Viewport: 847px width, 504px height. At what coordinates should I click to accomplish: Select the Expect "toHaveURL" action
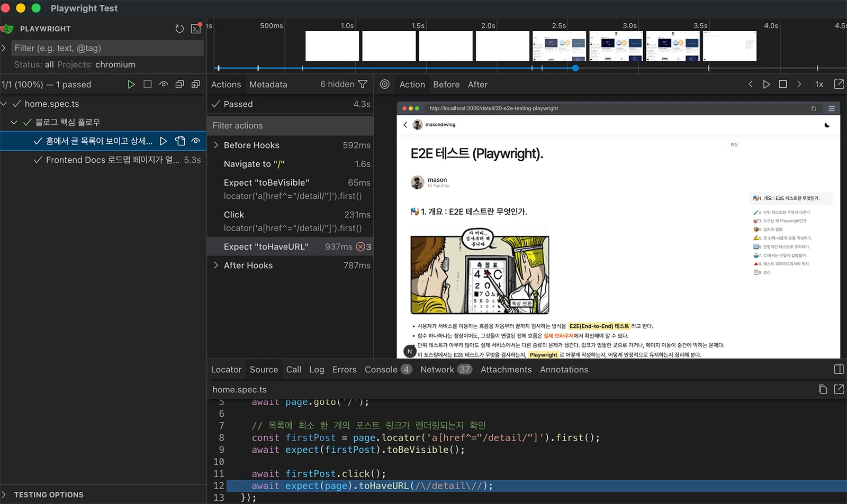pos(290,247)
